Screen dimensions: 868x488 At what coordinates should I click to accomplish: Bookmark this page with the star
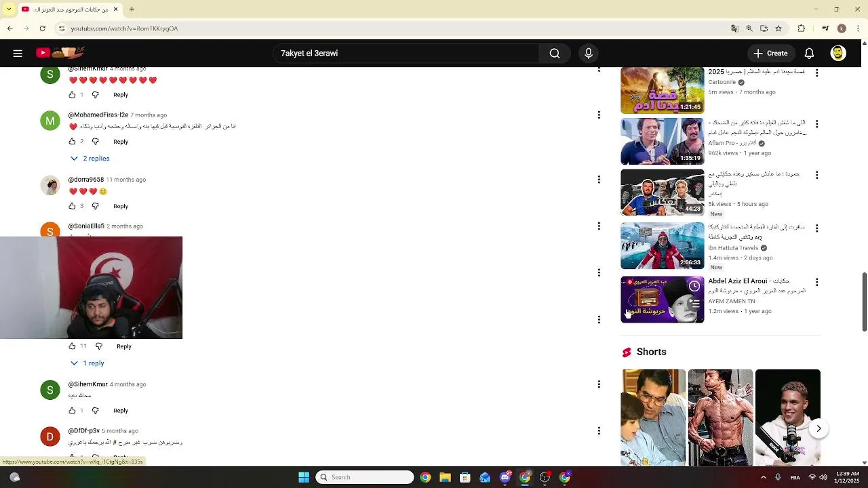(x=778, y=28)
